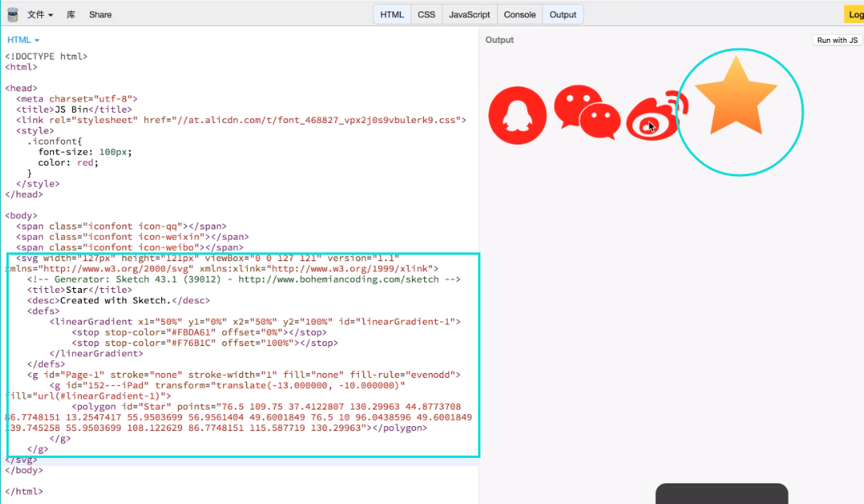Switch to the Console tab
Viewport: 864px width, 504px height.
pyautogui.click(x=519, y=13)
